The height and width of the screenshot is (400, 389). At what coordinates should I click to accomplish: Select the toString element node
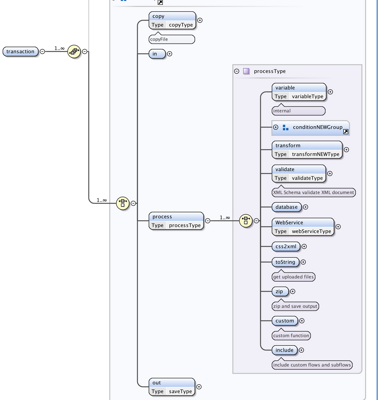pos(286,262)
